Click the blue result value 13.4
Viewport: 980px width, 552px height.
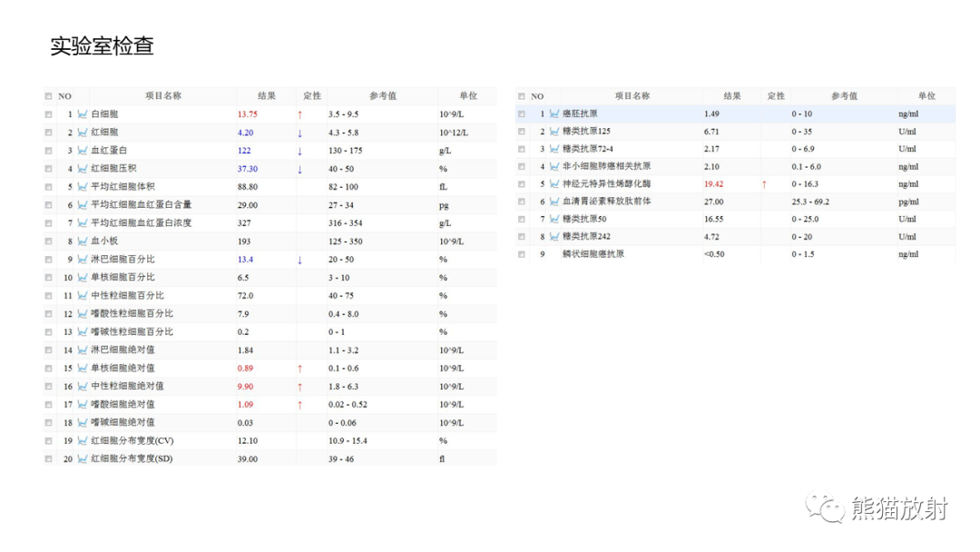pos(245,260)
